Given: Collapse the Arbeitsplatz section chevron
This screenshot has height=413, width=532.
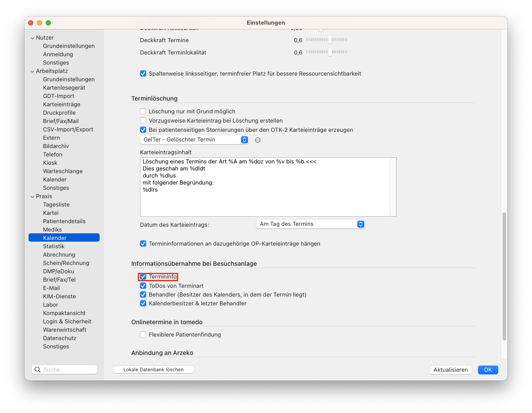Looking at the screenshot, I should 32,71.
